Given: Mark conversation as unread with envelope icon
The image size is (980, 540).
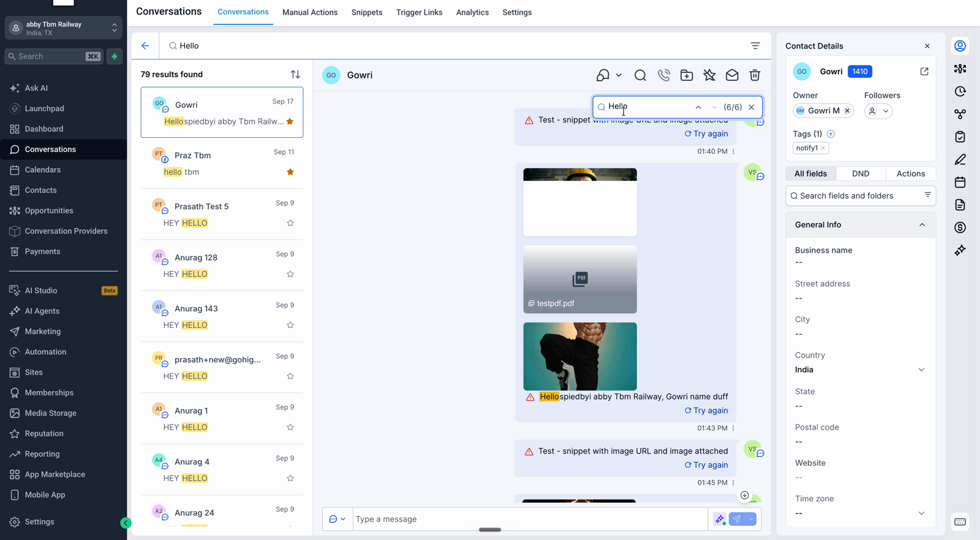Looking at the screenshot, I should click(732, 75).
